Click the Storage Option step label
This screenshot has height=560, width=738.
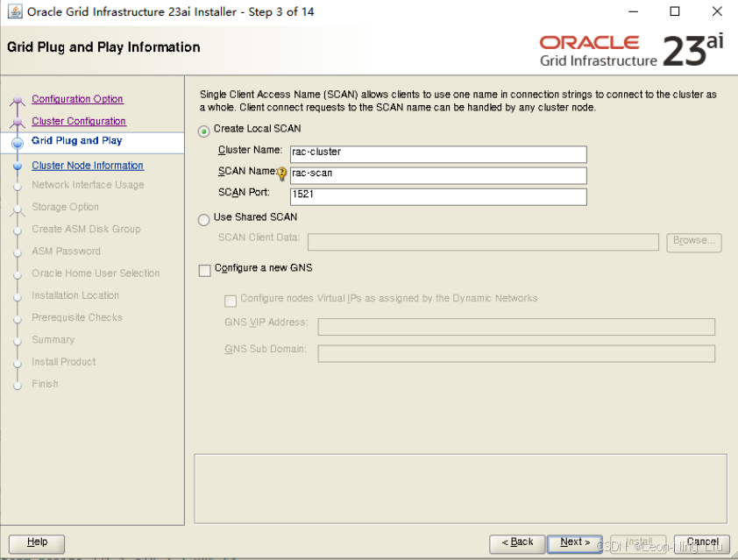(66, 207)
